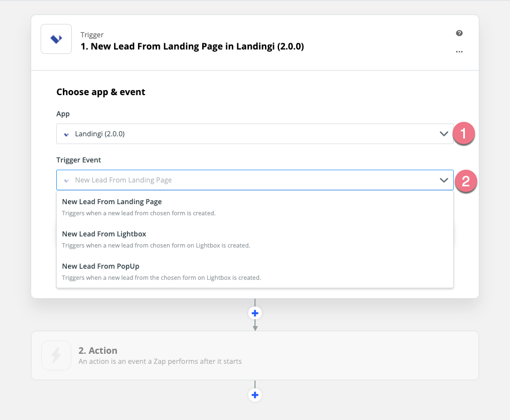This screenshot has width=510, height=420.
Task: Open the Landingi (2.0.0) app selector
Action: pos(255,134)
